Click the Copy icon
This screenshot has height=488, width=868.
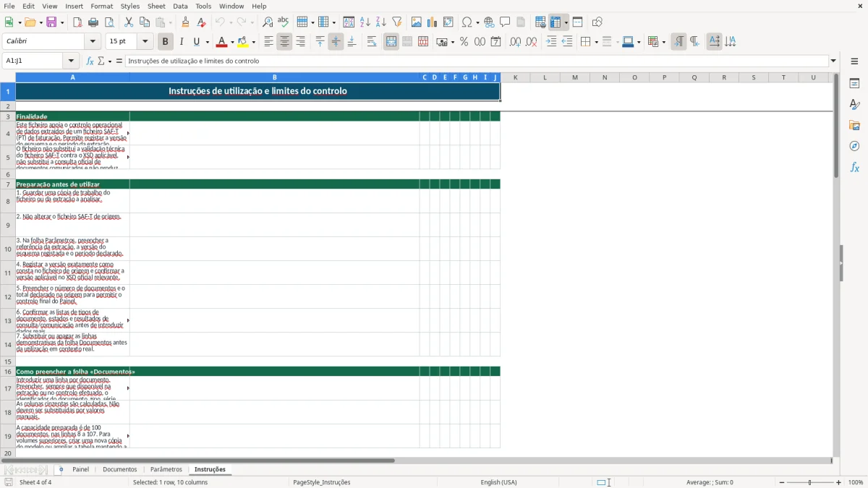[145, 22]
